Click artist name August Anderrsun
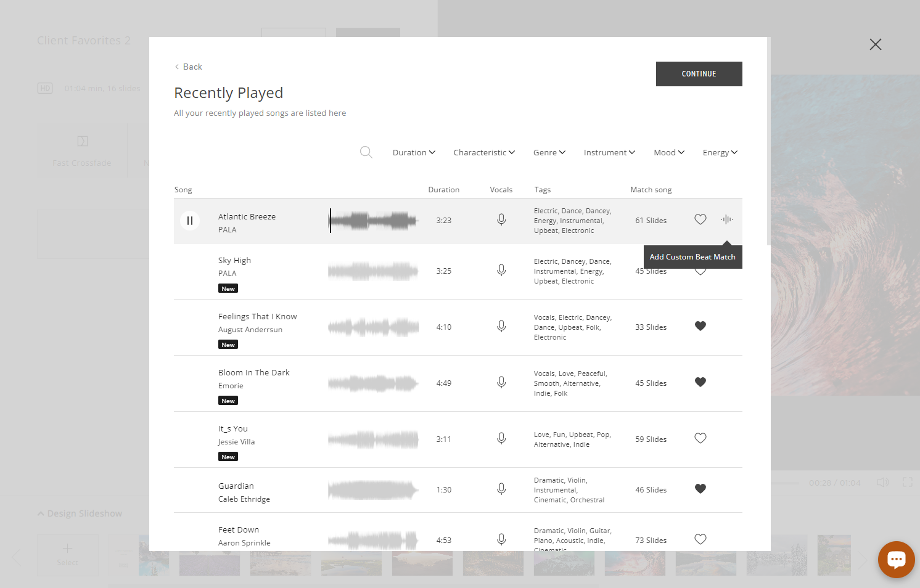Viewport: 920px width, 588px height. 250,330
